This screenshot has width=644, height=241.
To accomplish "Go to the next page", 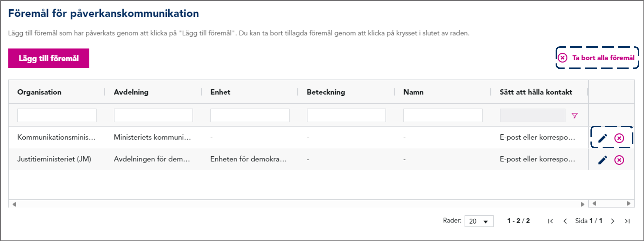I will 612,221.
